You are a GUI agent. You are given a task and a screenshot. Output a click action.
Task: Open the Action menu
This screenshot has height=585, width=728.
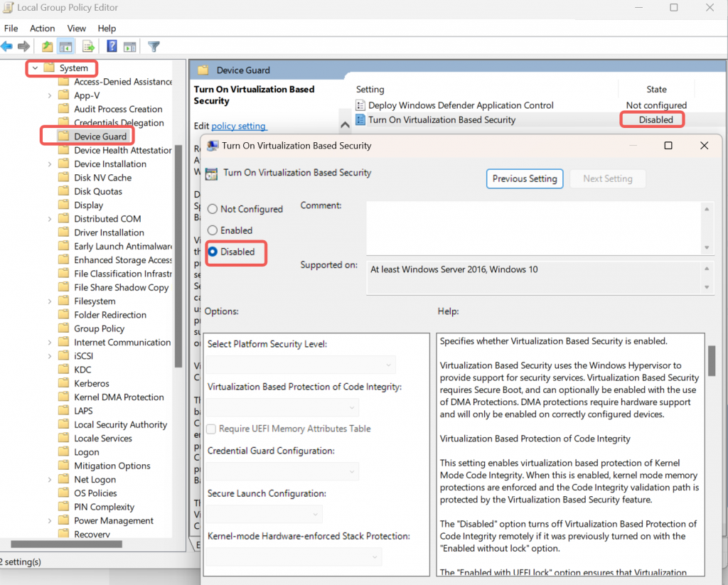tap(42, 28)
